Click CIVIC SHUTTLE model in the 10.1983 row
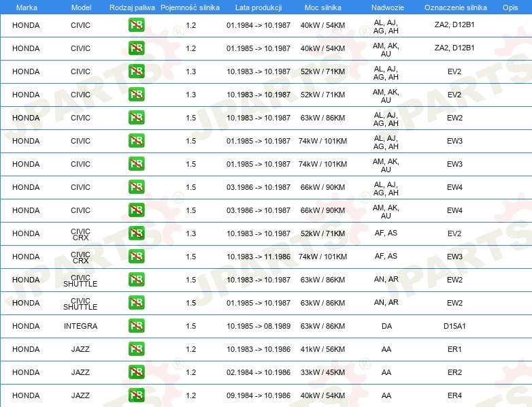Image resolution: width=532 pixels, height=407 pixels. [80, 280]
